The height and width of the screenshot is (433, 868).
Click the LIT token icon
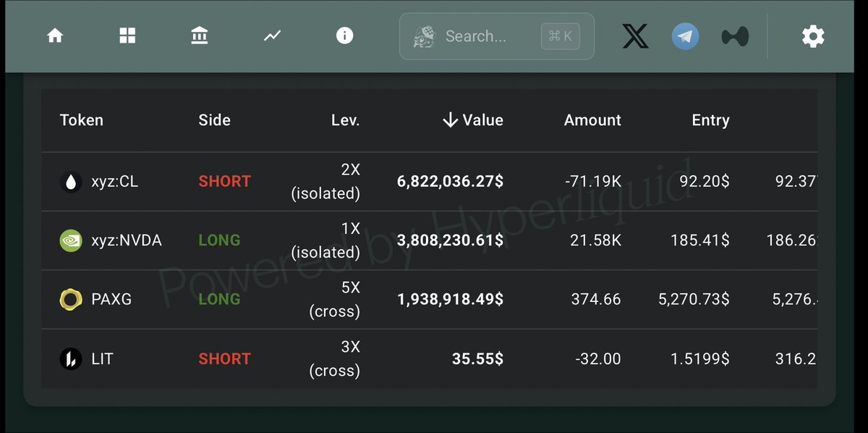(x=71, y=358)
